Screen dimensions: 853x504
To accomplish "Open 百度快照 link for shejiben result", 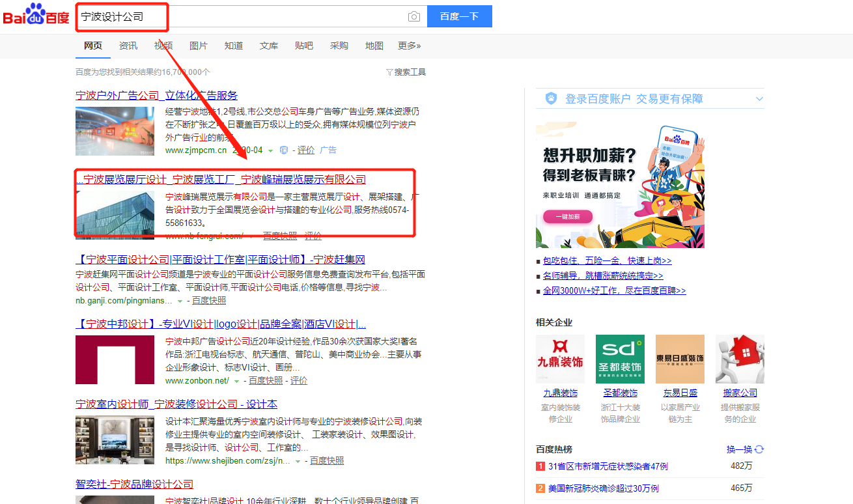I will (x=327, y=460).
